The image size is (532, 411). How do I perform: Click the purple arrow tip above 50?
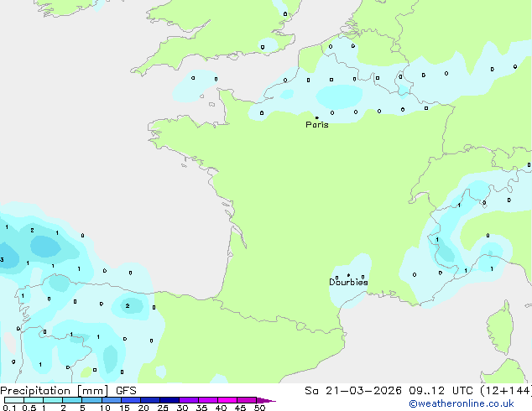[x=266, y=400]
